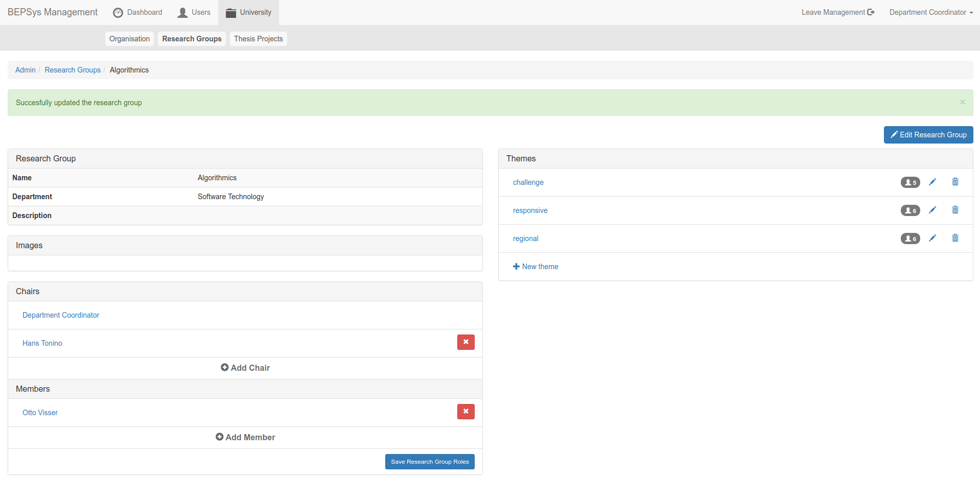Click Research Groups breadcrumb link
The image size is (980, 477).
[73, 70]
